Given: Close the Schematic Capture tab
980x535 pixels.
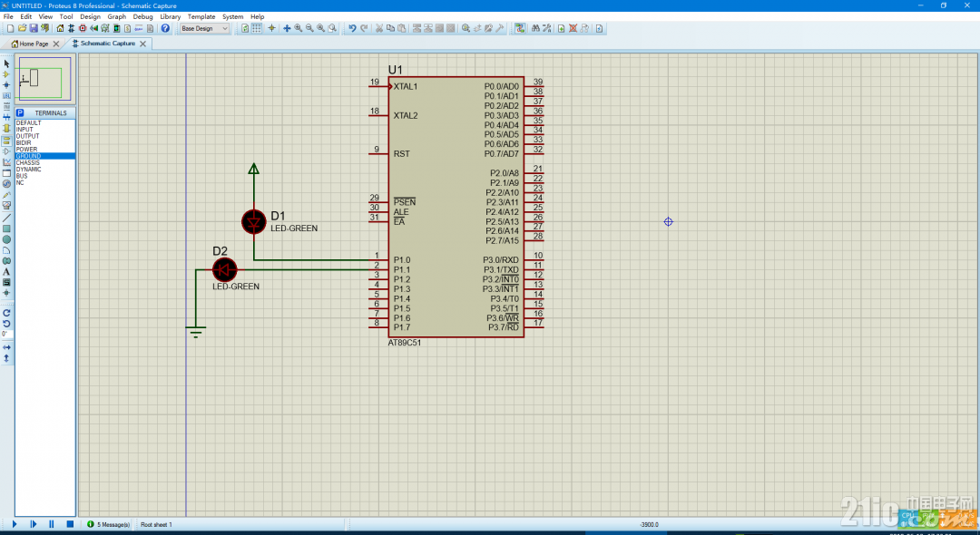Looking at the screenshot, I should click(143, 44).
